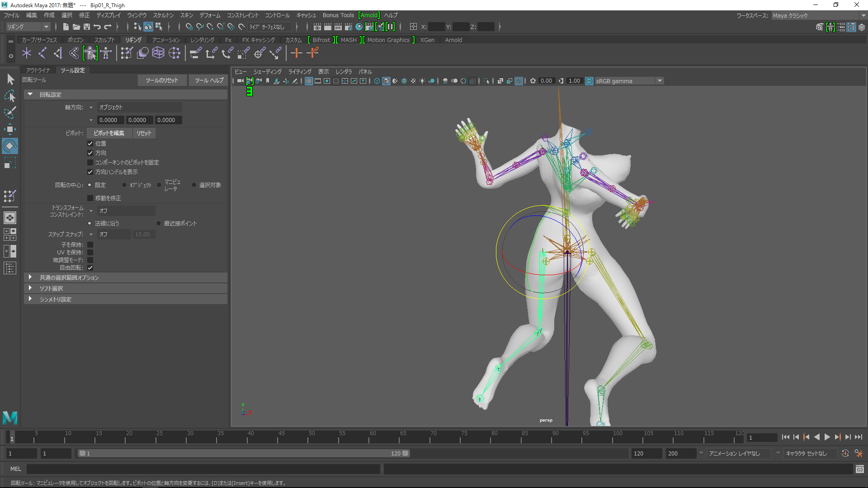Click the Save scene icon
The width and height of the screenshot is (868, 488).
(87, 27)
